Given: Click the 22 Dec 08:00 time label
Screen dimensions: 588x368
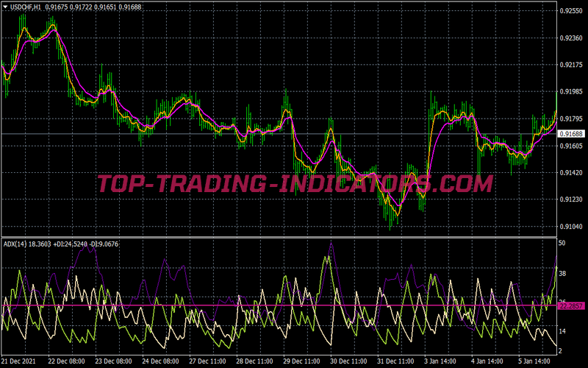Looking at the screenshot, I should pyautogui.click(x=66, y=361).
